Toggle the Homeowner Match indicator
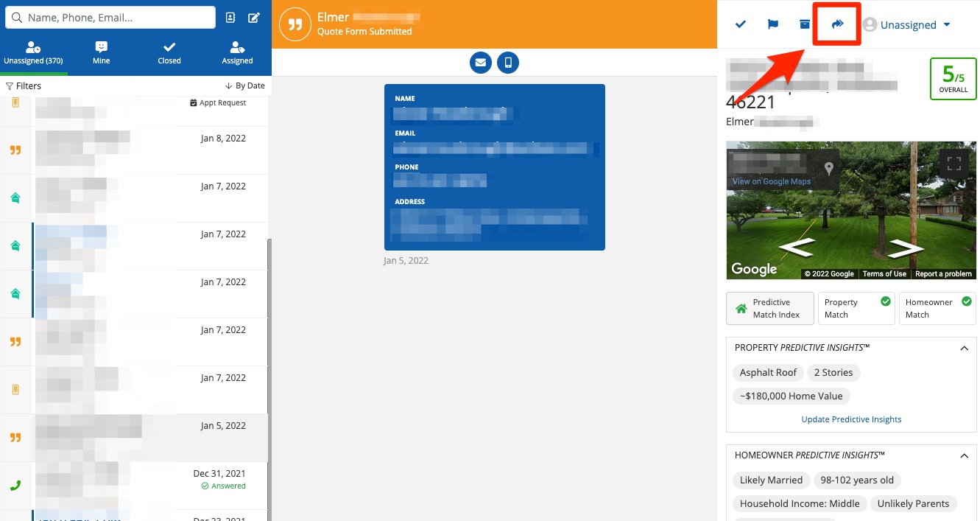Viewport: 980px width, 521px height. pyautogui.click(x=937, y=308)
